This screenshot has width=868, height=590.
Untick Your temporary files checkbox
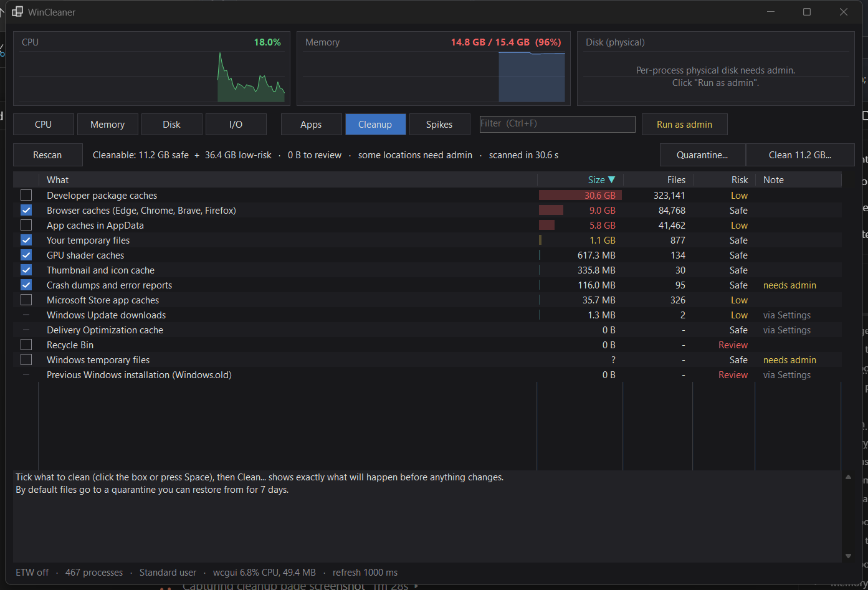(x=26, y=240)
